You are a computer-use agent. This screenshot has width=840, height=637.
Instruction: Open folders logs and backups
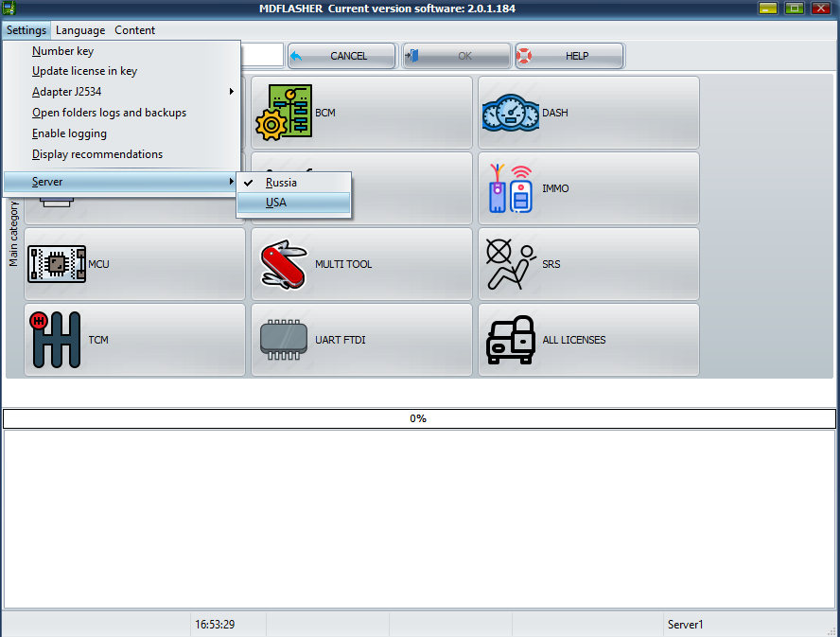click(x=121, y=113)
